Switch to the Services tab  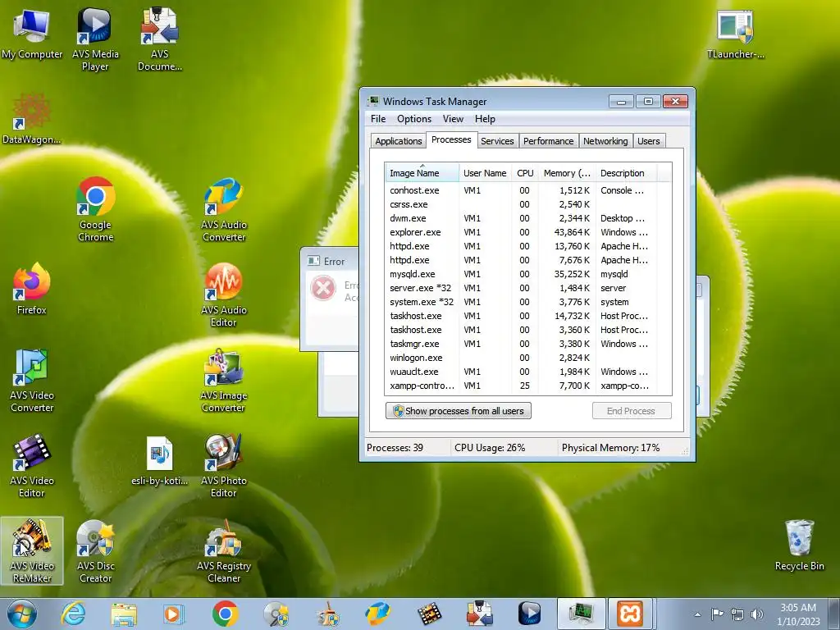click(x=497, y=141)
